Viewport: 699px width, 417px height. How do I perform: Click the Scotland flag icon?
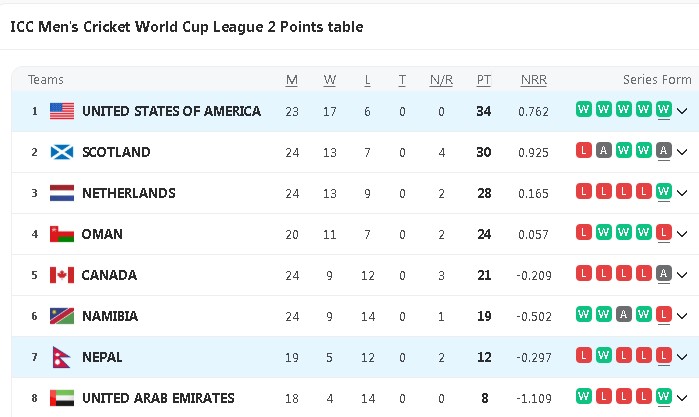(62, 152)
